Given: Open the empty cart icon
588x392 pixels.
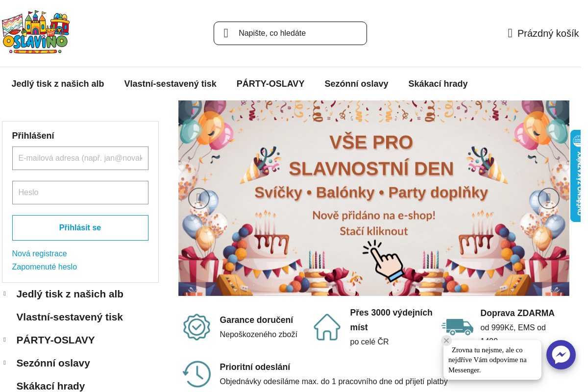Looking at the screenshot, I should (510, 33).
